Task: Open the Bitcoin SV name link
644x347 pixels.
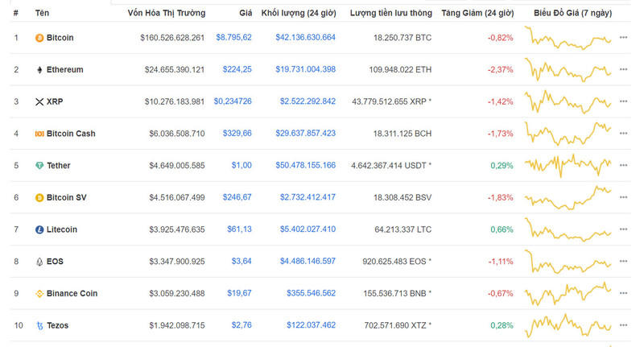Action: tap(67, 198)
